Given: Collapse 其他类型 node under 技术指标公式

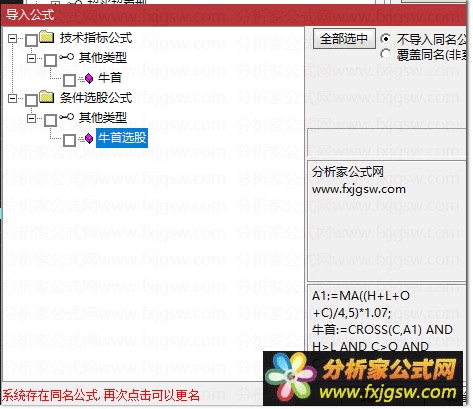Looking at the screenshot, I should [31, 58].
